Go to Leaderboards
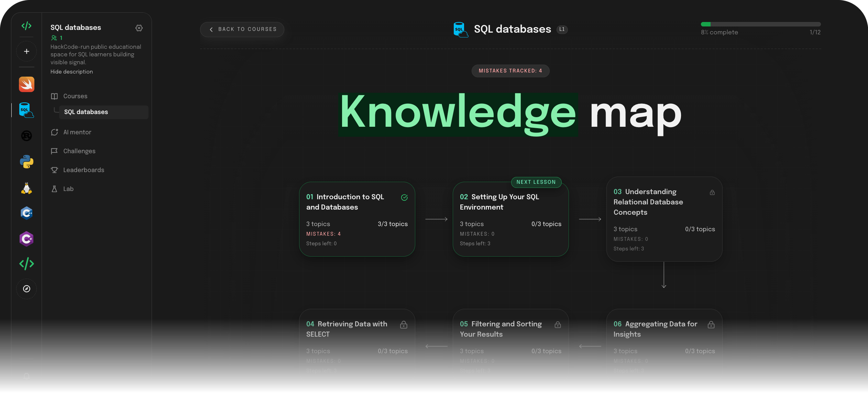 (84, 170)
